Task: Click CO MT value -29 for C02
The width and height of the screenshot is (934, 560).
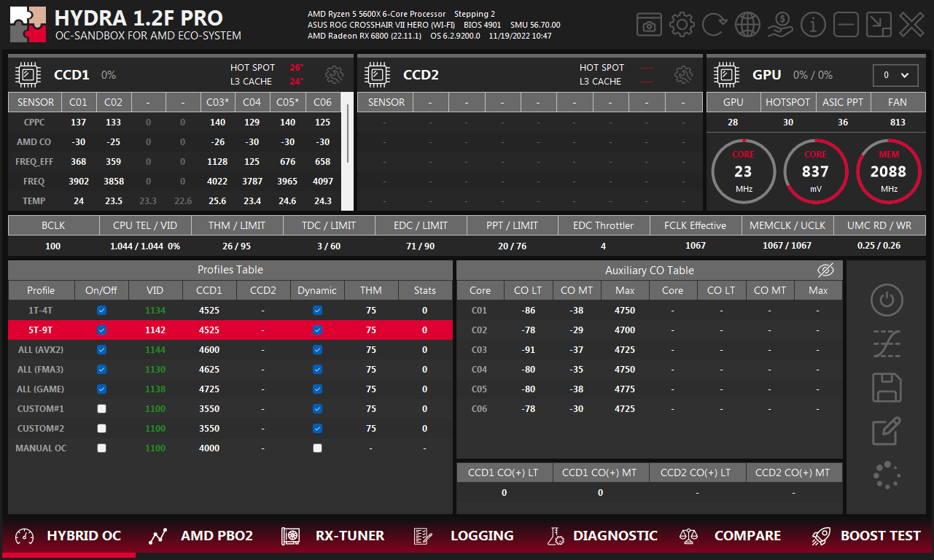Action: (577, 330)
